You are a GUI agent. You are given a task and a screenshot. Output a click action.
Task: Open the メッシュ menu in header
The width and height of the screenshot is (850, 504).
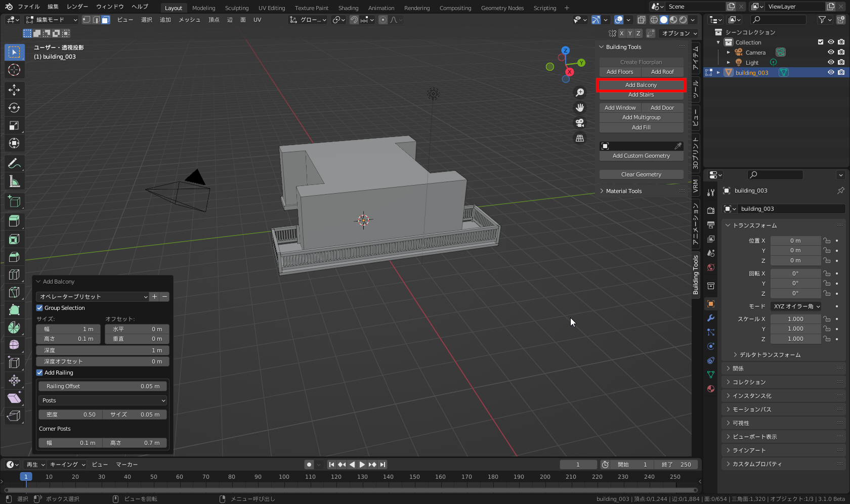[189, 20]
